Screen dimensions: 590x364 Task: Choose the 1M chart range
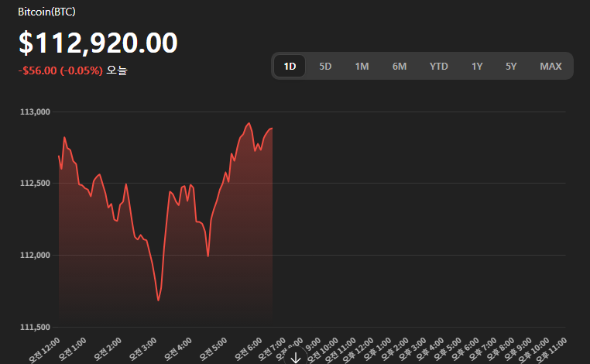362,66
